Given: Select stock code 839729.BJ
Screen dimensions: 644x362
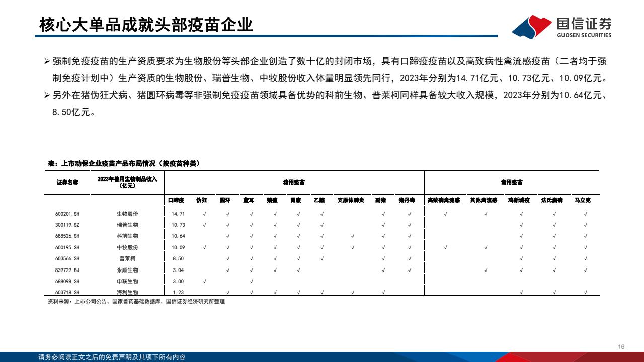Looking at the screenshot, I should pos(67,270).
